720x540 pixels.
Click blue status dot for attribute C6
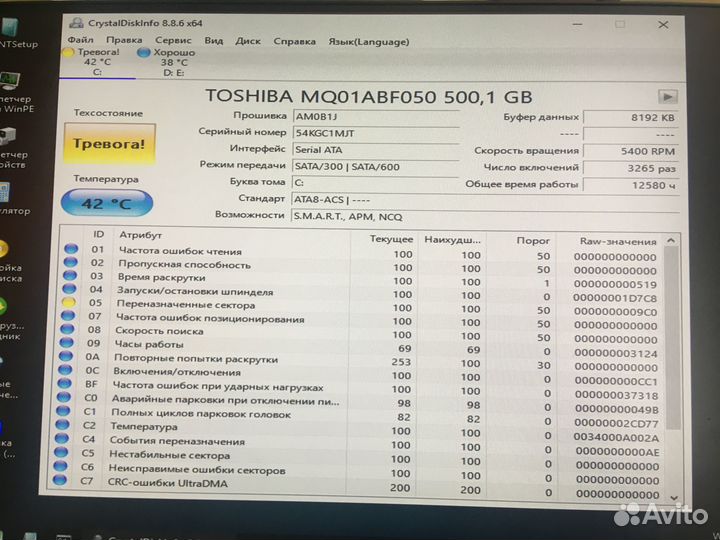coord(60,466)
